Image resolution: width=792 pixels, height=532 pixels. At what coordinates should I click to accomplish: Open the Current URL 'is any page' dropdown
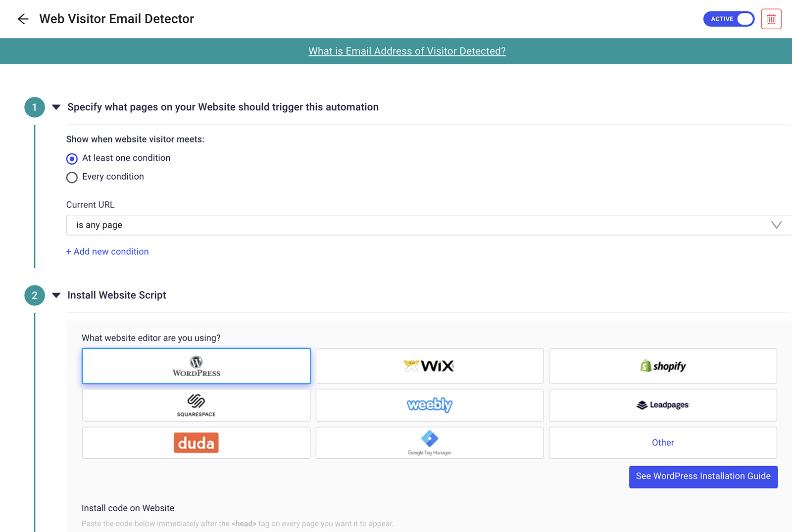pos(429,225)
